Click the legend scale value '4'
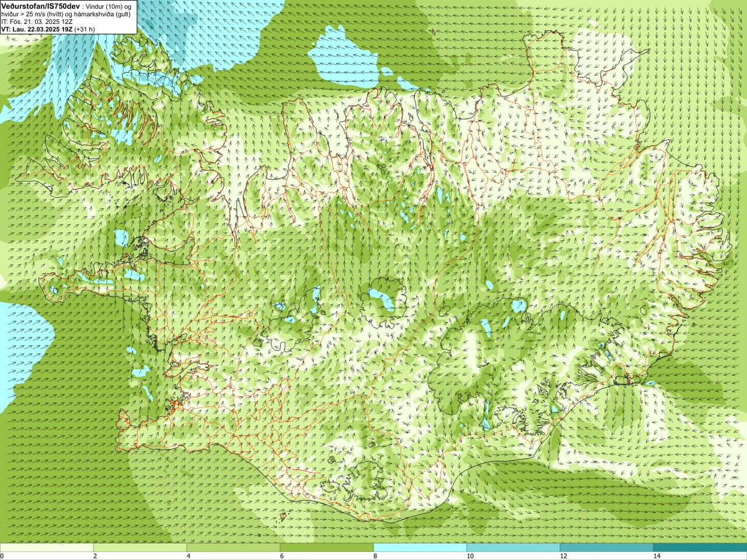The image size is (747, 560). point(189,556)
